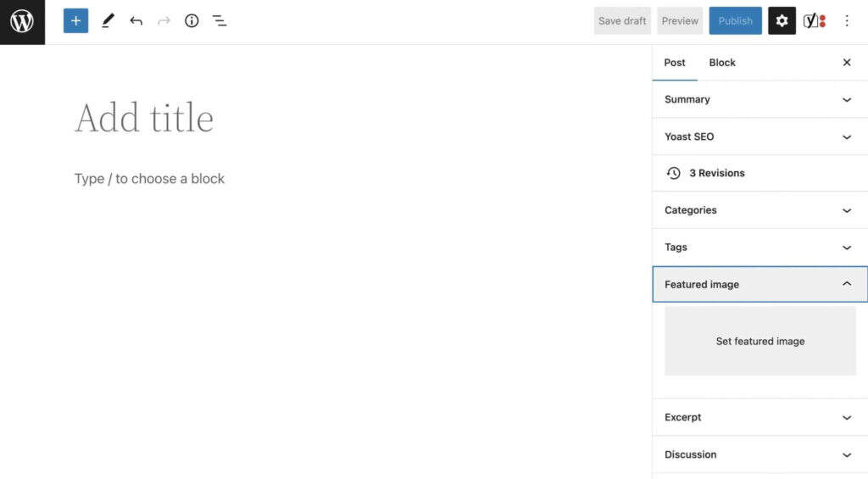The width and height of the screenshot is (868, 479).
Task: Click the WordPress logo icon
Action: pyautogui.click(x=22, y=21)
